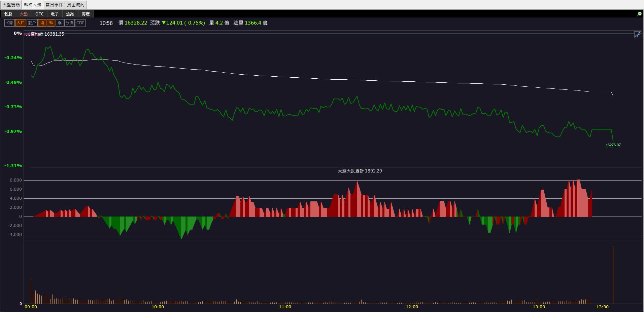This screenshot has width=644, height=312.
Task: Select the 傳產 sector tab
Action: point(86,14)
